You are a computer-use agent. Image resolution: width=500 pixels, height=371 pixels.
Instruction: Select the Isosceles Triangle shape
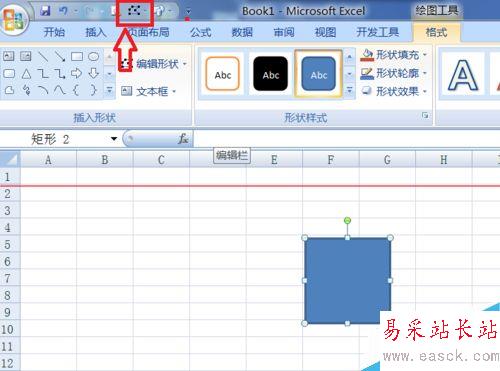point(26,73)
